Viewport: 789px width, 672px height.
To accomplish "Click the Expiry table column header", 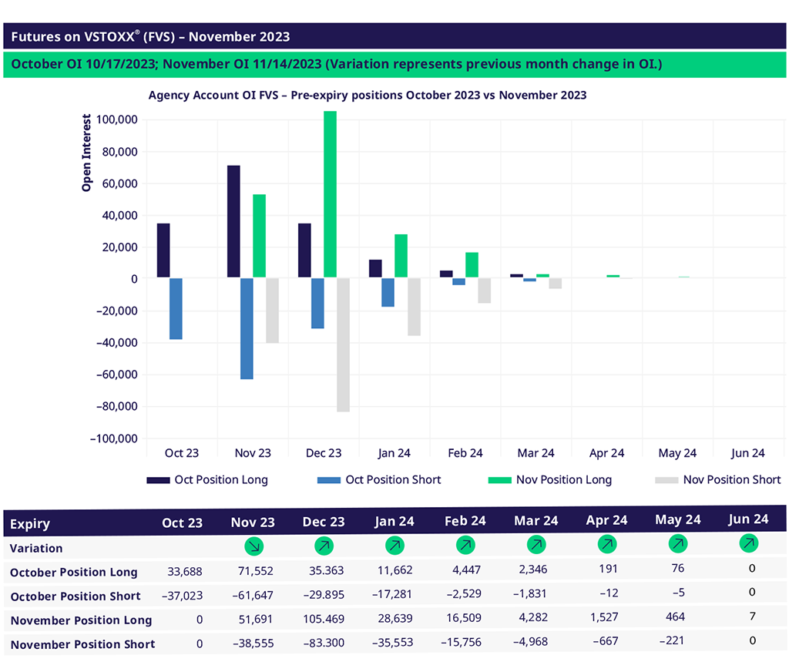I will pos(31,524).
